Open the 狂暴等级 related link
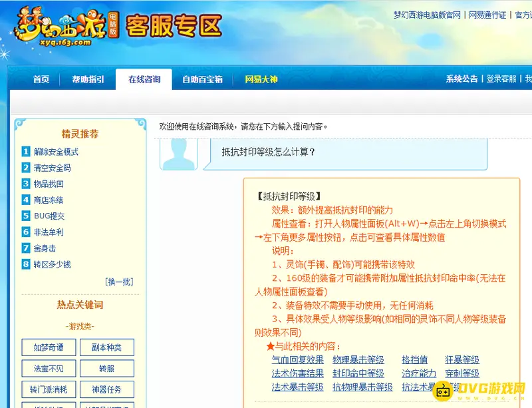Viewport: 532px width, 408px height. point(462,360)
